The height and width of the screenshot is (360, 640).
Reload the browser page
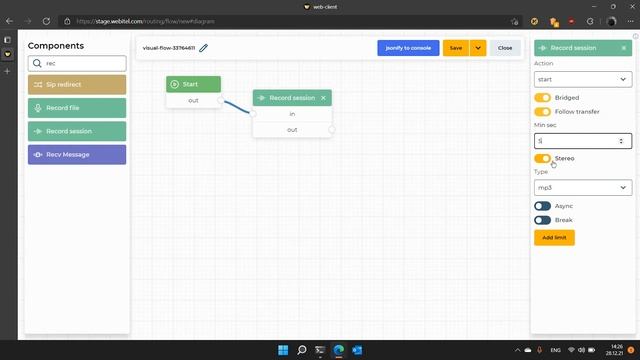click(x=46, y=21)
